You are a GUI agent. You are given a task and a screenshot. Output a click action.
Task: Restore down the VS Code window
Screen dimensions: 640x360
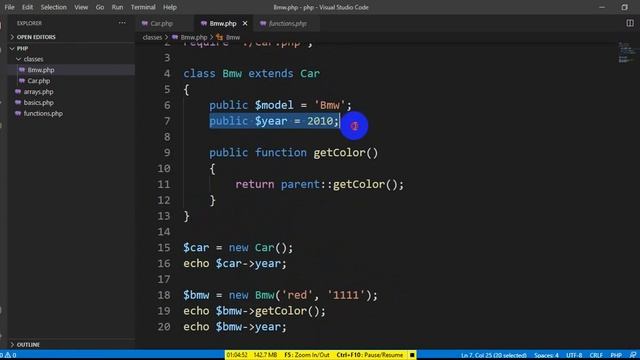[624, 7]
